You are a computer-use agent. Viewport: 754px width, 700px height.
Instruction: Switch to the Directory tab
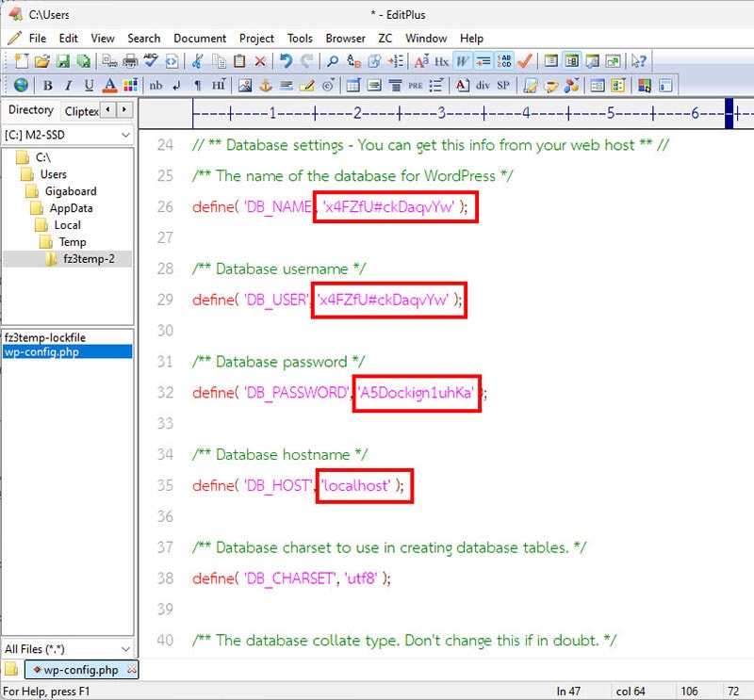pyautogui.click(x=31, y=110)
